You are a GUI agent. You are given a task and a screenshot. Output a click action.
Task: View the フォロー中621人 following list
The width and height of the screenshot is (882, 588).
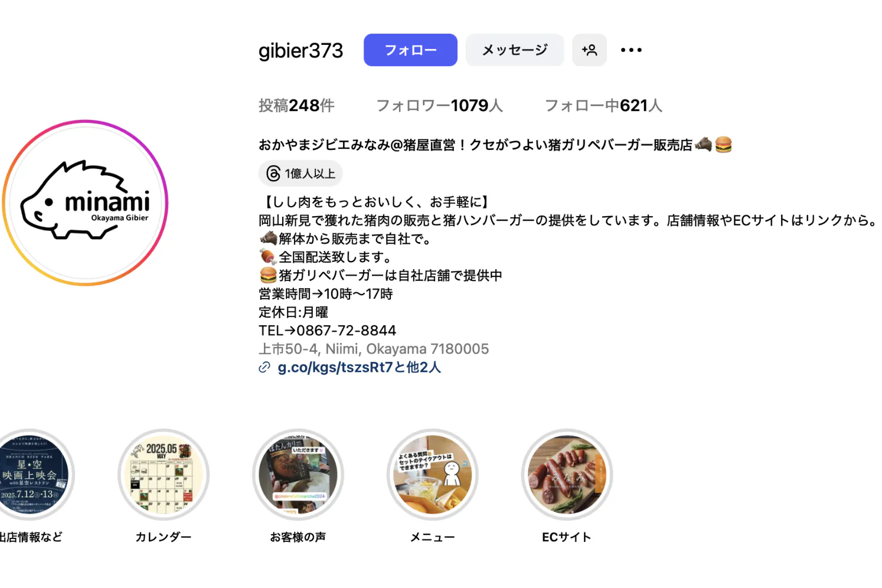pos(603,106)
